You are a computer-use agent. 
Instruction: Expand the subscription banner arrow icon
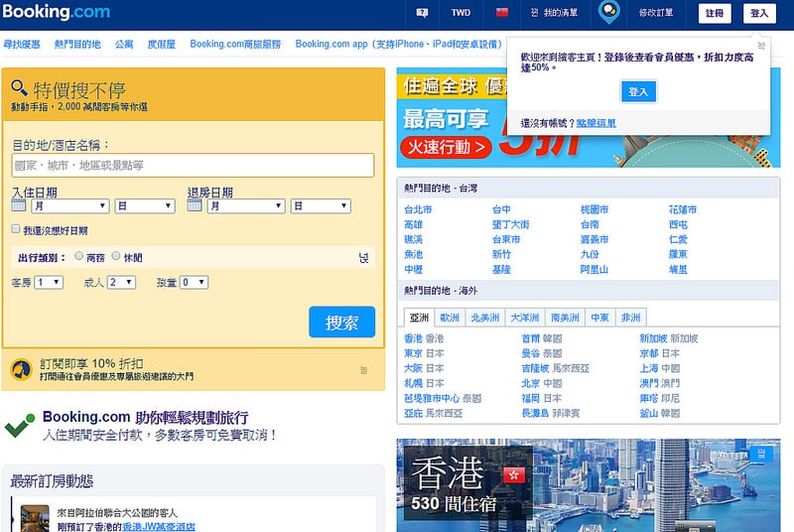pos(363,370)
